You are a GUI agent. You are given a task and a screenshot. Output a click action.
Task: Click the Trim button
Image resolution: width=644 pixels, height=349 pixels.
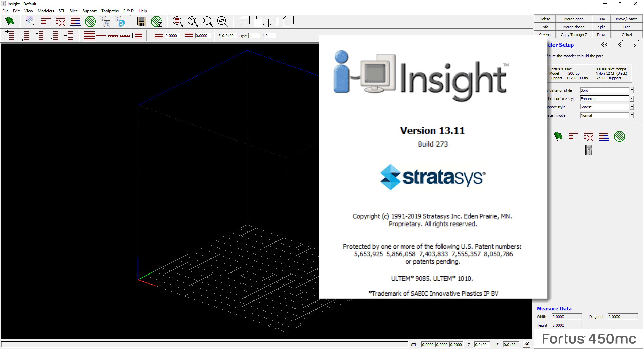tap(601, 19)
